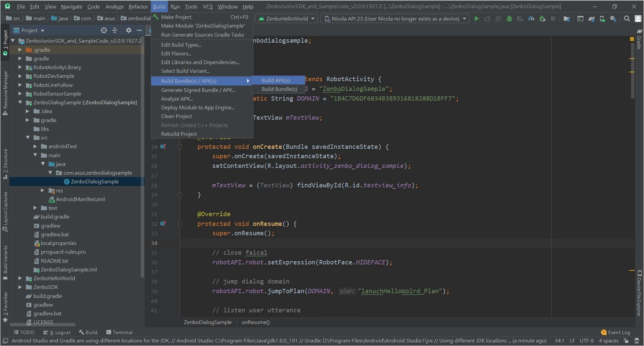This screenshot has height=346, width=644.
Task: Open the Profile app gauge icon
Action: coord(531,19)
